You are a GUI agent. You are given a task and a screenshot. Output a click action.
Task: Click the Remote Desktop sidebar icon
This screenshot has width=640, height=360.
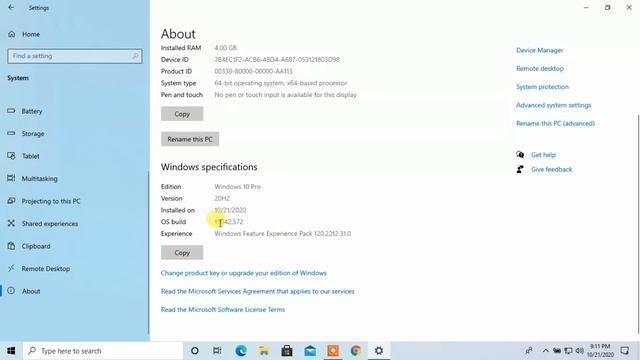click(11, 268)
